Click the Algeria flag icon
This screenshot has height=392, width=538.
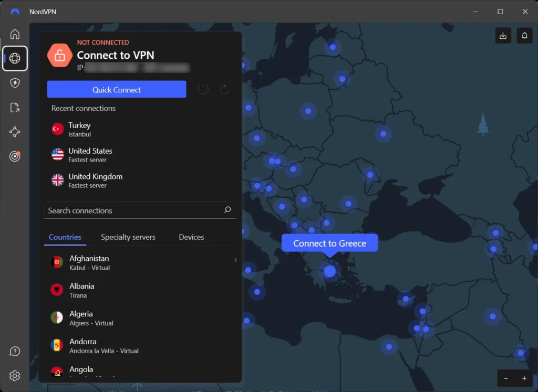(x=57, y=317)
